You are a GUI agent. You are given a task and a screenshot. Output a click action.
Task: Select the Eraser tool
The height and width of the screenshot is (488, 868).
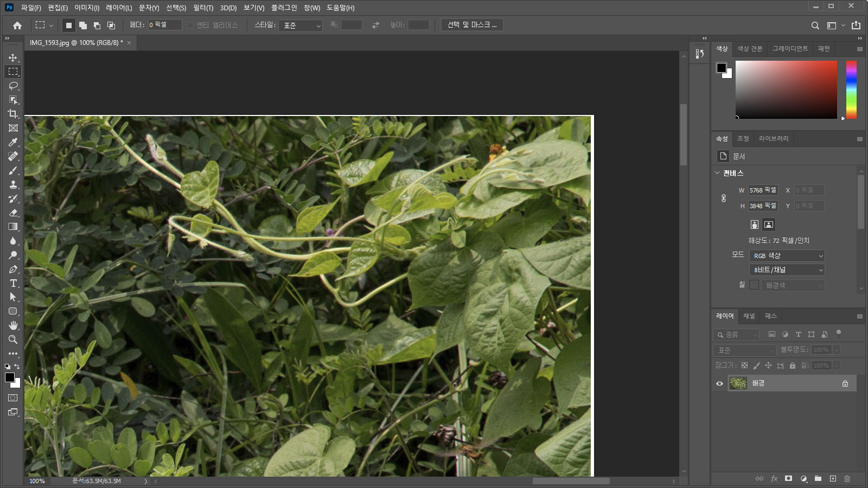point(13,213)
